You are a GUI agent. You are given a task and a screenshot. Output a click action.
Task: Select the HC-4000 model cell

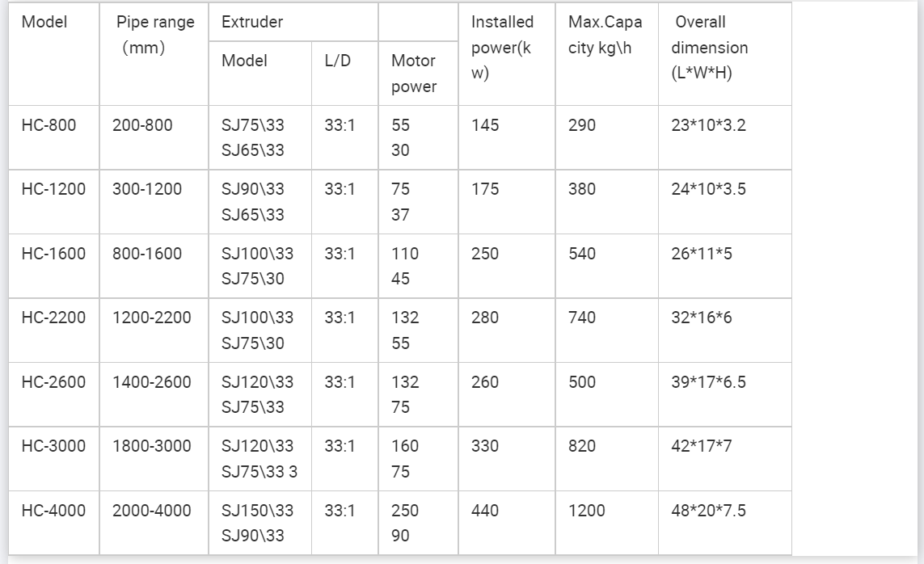point(53,511)
